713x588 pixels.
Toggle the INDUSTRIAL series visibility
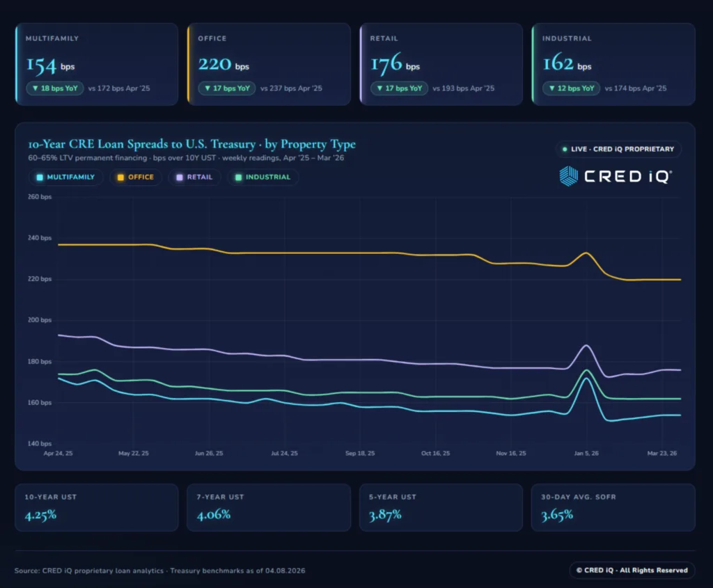click(x=263, y=177)
